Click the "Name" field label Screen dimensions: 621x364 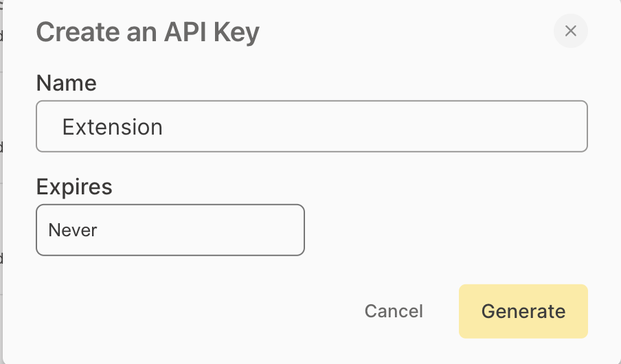66,84
